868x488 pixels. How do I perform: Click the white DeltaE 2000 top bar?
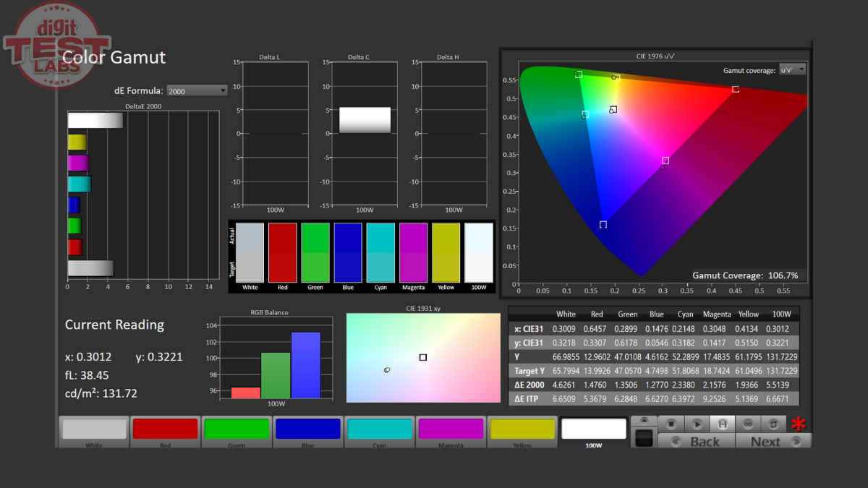pyautogui.click(x=95, y=120)
